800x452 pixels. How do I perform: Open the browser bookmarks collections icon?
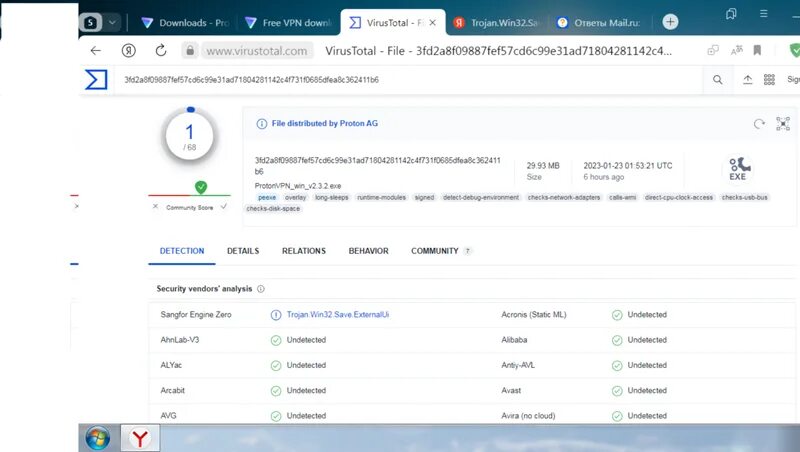[731, 14]
